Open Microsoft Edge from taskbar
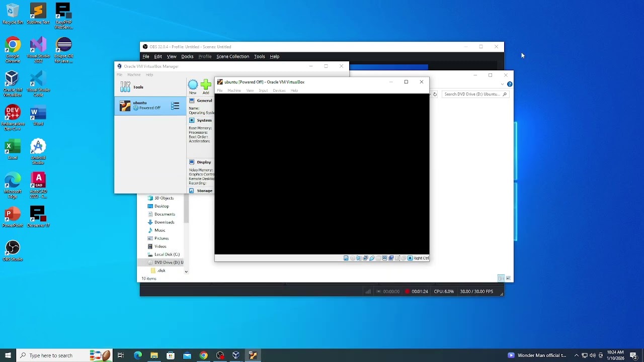The height and width of the screenshot is (362, 644). (x=137, y=355)
